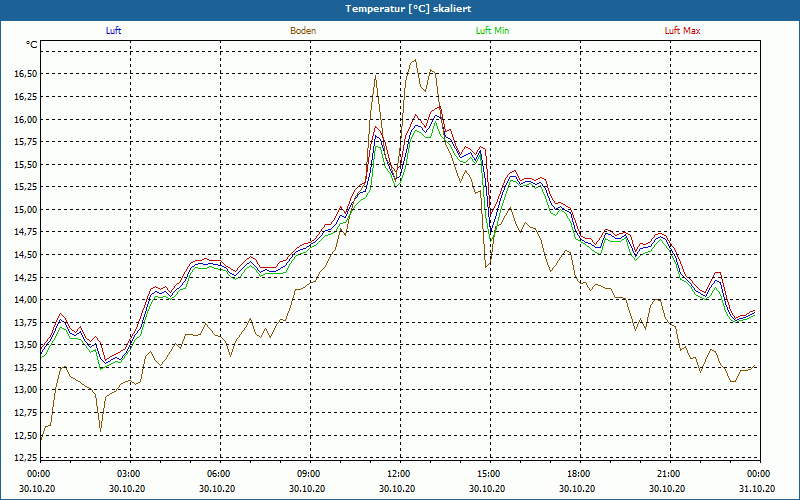Click the green Luft Min legend label
The width and height of the screenshot is (800, 500).
(492, 31)
